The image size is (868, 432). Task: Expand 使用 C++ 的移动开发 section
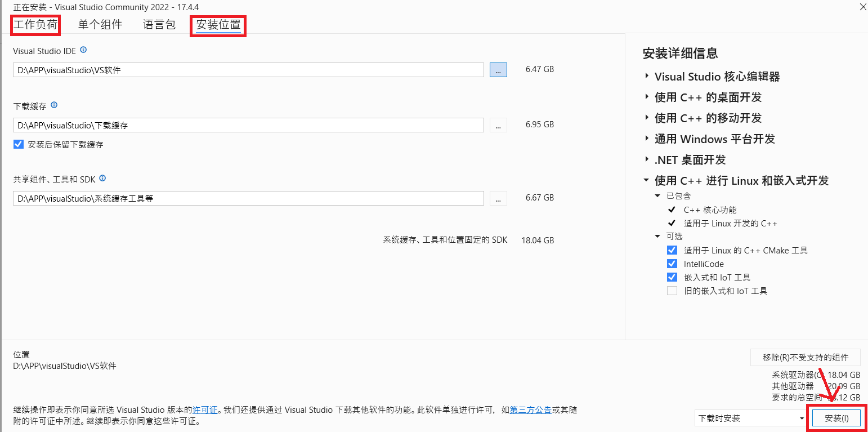pyautogui.click(x=647, y=118)
